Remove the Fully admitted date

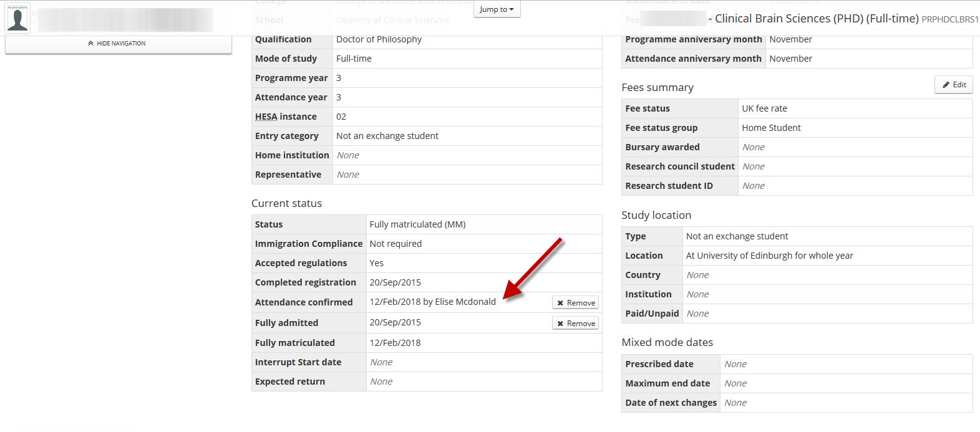point(575,324)
